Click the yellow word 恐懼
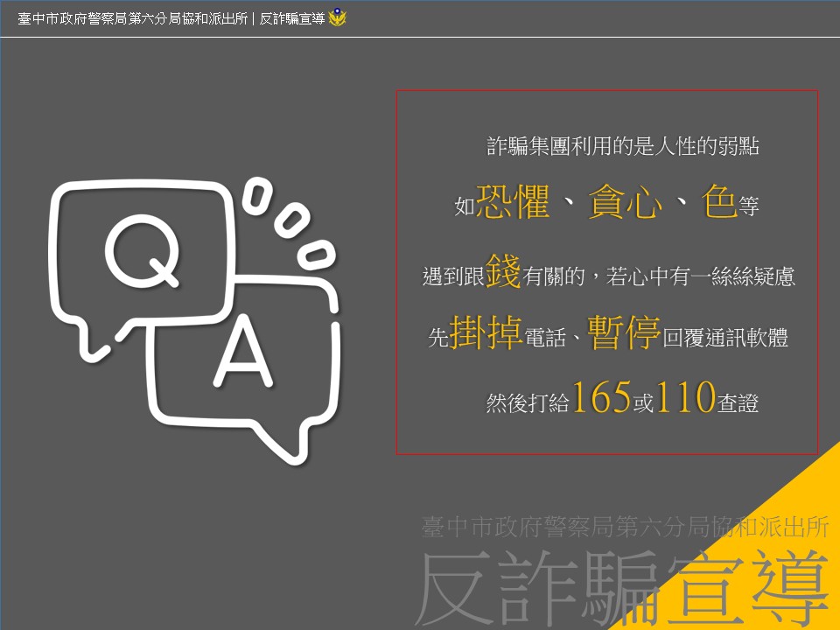This screenshot has height=630, width=840. [x=513, y=203]
